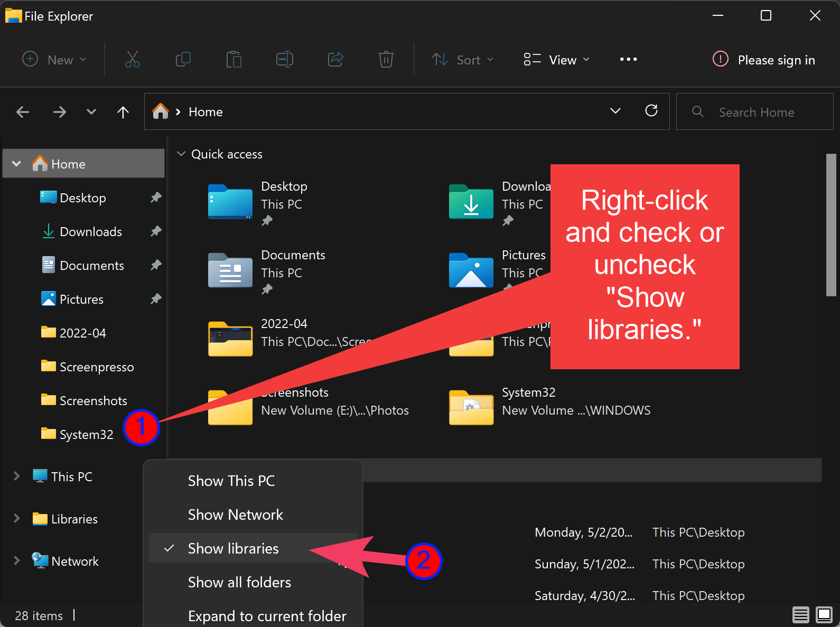Screen dimensions: 840x627
Task: Collapse the Quick access section
Action: pyautogui.click(x=181, y=154)
